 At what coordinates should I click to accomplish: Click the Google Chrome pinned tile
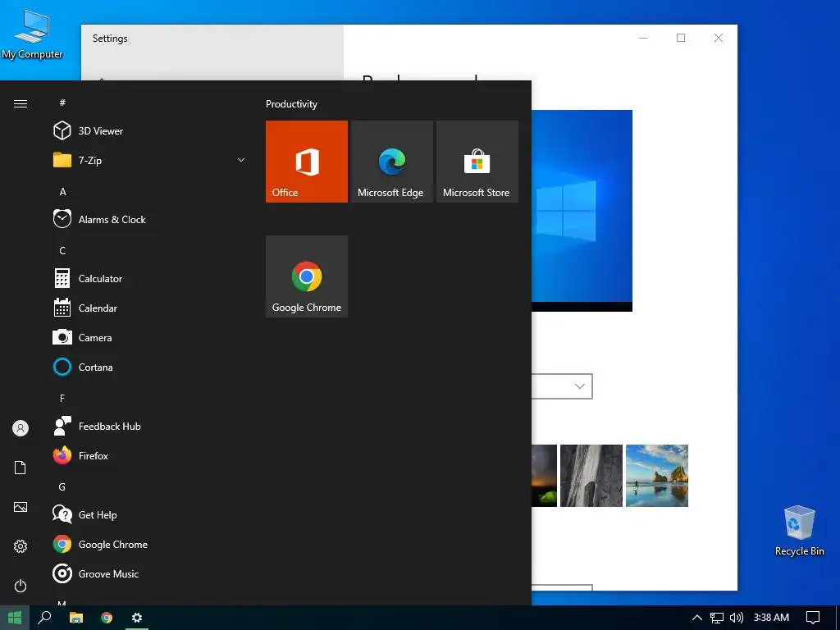tap(307, 276)
